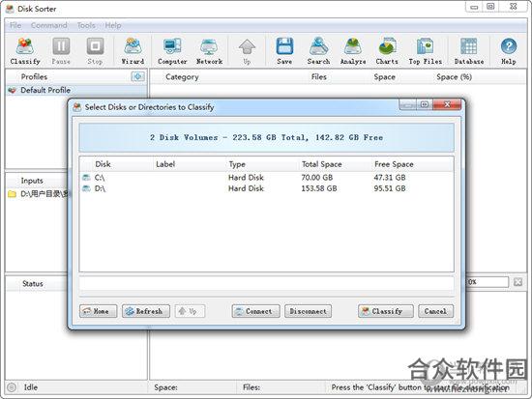The image size is (532, 399).
Task: Click the Pause toolbar icon
Action: (61, 51)
